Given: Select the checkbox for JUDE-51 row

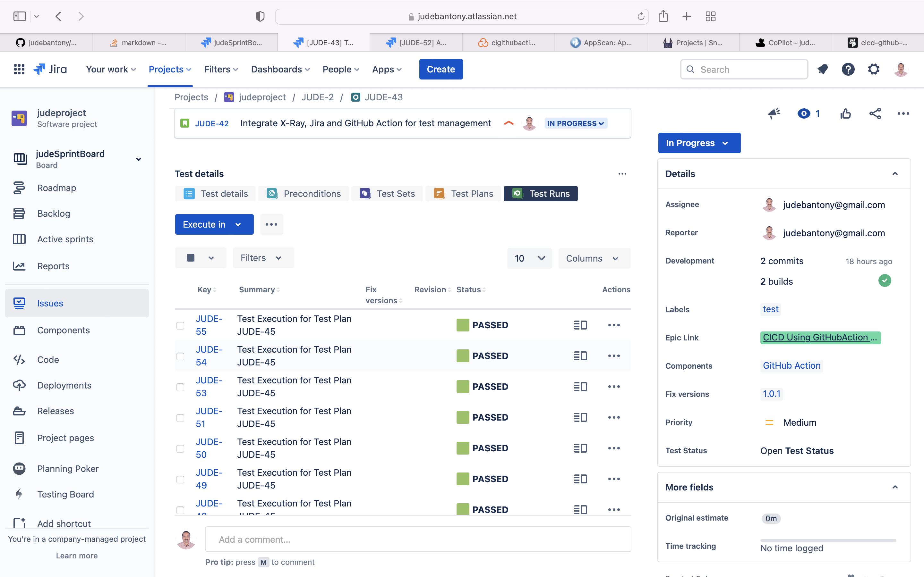Looking at the screenshot, I should click(x=180, y=418).
